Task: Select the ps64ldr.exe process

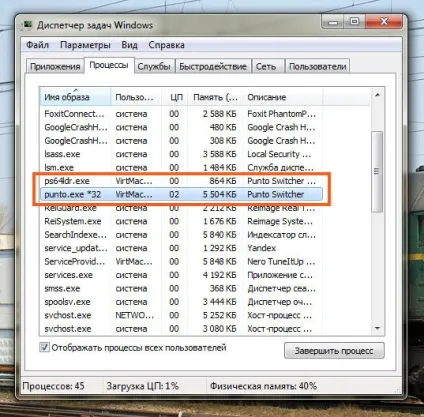Action: tap(181, 181)
